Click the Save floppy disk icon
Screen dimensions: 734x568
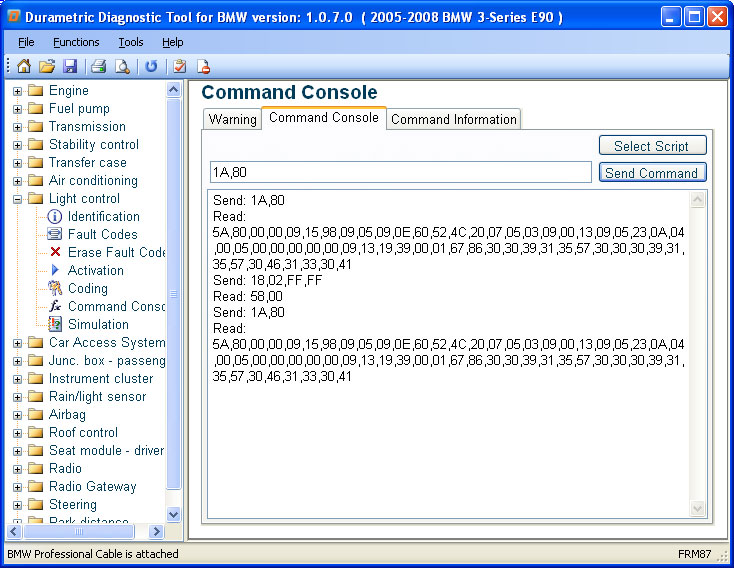(x=70, y=66)
